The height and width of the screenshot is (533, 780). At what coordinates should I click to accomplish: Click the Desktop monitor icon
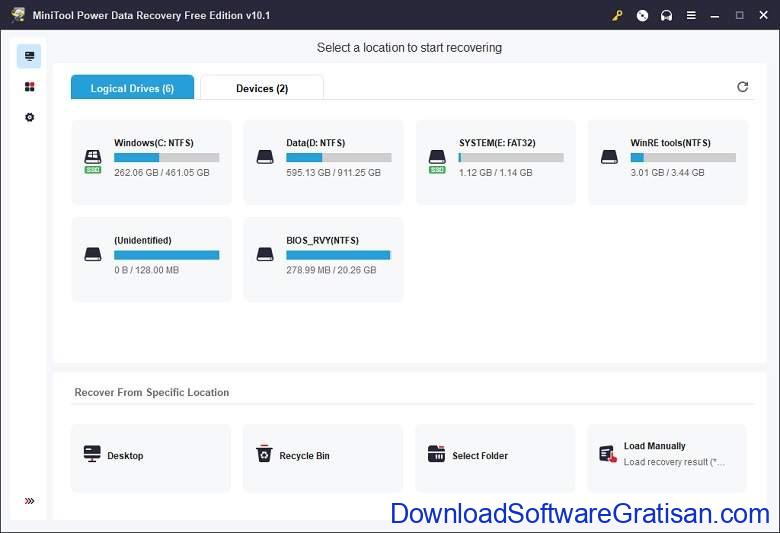[x=92, y=454]
